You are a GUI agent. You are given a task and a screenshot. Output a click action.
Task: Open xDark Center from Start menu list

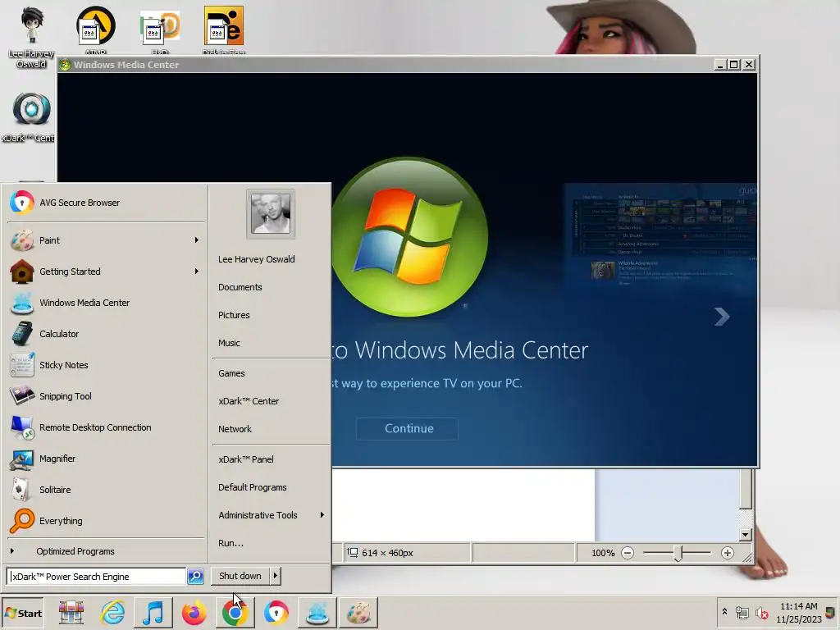[x=249, y=401]
